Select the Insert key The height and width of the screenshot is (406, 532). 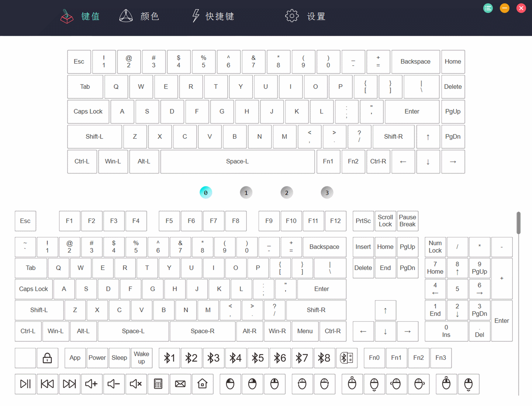coord(363,247)
